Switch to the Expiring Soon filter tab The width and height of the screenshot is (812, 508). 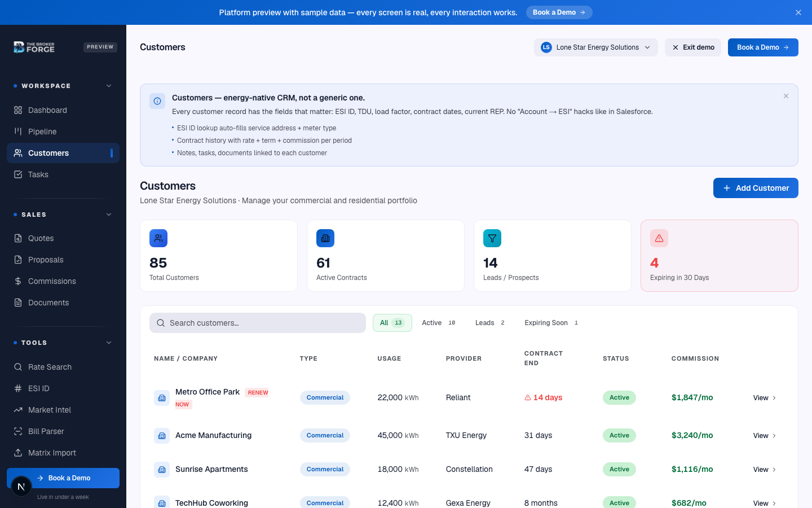tap(551, 323)
